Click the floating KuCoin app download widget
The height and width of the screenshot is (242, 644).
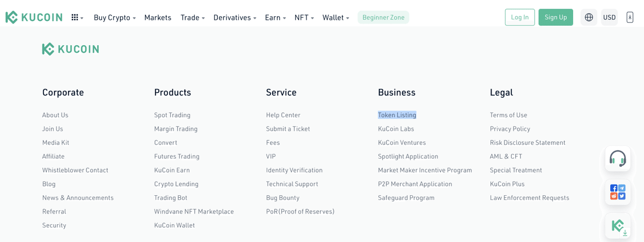[618, 226]
